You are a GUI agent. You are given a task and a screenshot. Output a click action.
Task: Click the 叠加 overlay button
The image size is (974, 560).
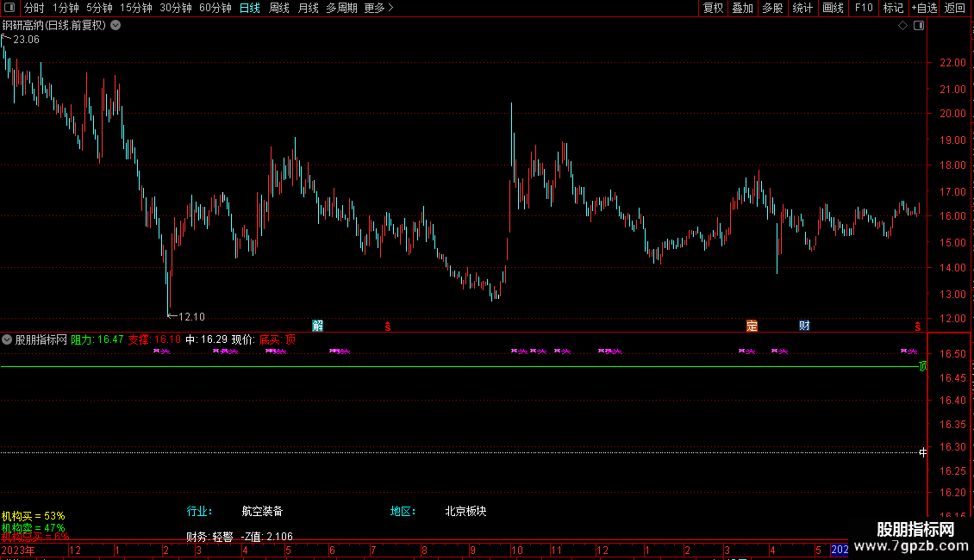click(x=742, y=8)
